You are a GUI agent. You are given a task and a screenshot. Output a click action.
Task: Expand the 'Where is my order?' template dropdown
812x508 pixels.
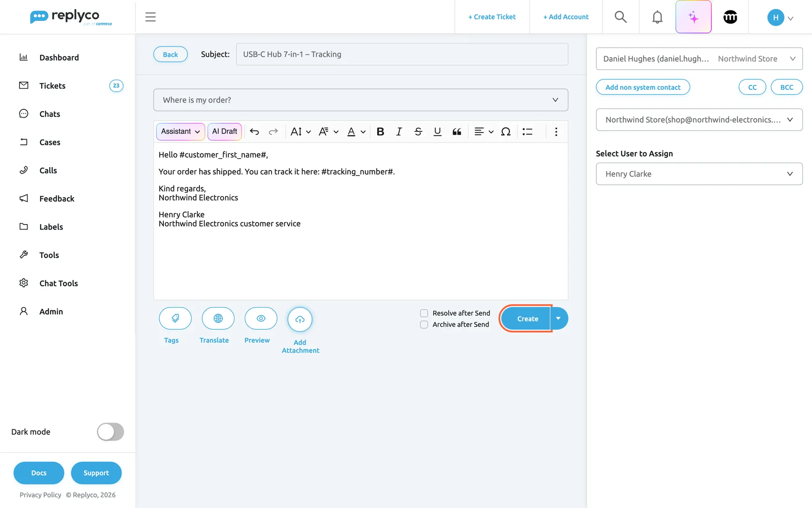coord(360,100)
